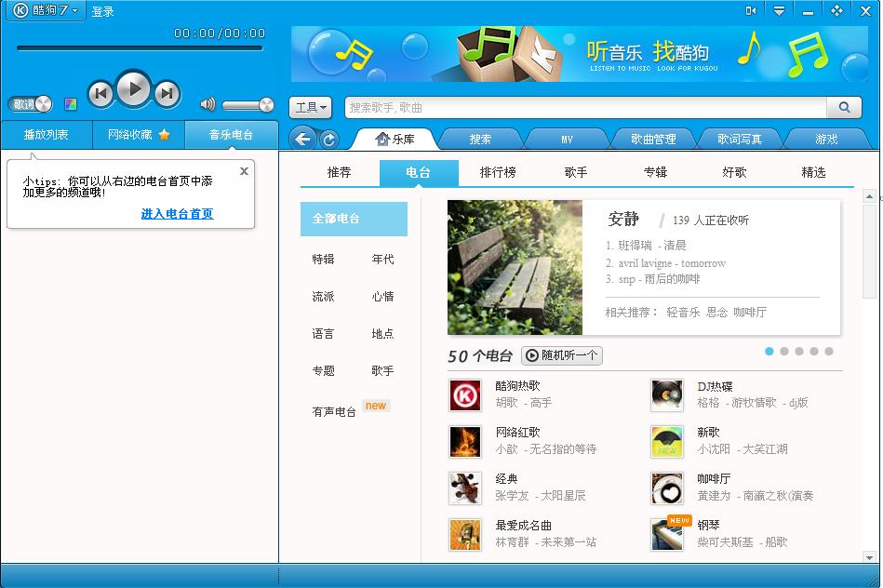Click the 轻音乐 related recommendation

point(683,312)
